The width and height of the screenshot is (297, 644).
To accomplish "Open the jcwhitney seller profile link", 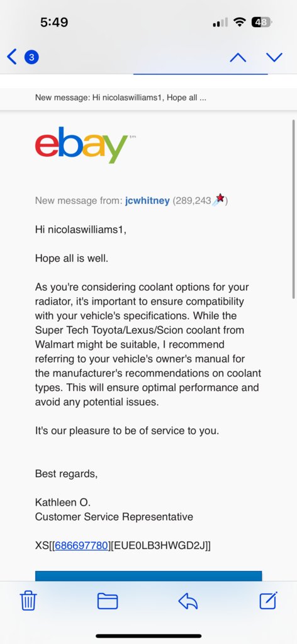I will (x=147, y=201).
